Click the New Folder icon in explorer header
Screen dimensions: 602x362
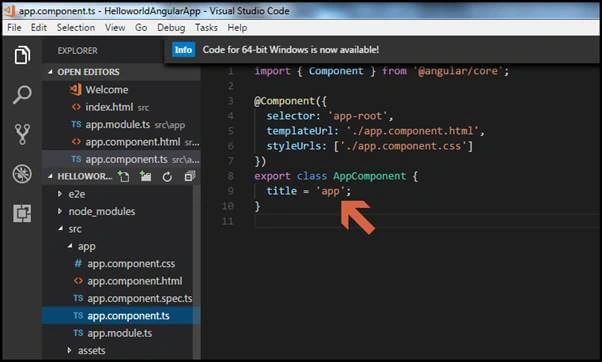[x=146, y=177]
